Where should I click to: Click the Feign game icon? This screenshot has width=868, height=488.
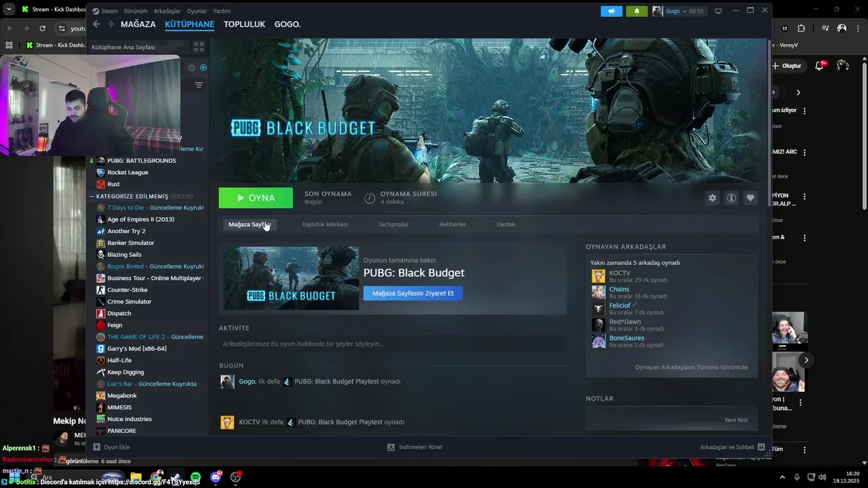click(100, 325)
